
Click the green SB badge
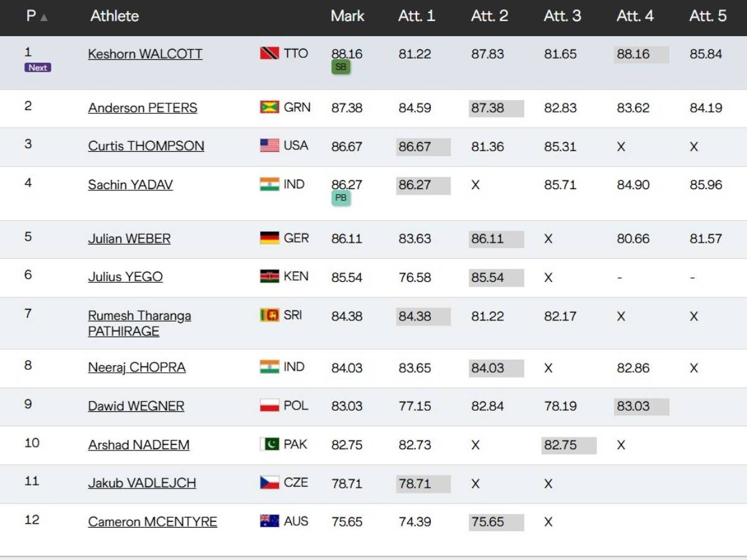(341, 67)
